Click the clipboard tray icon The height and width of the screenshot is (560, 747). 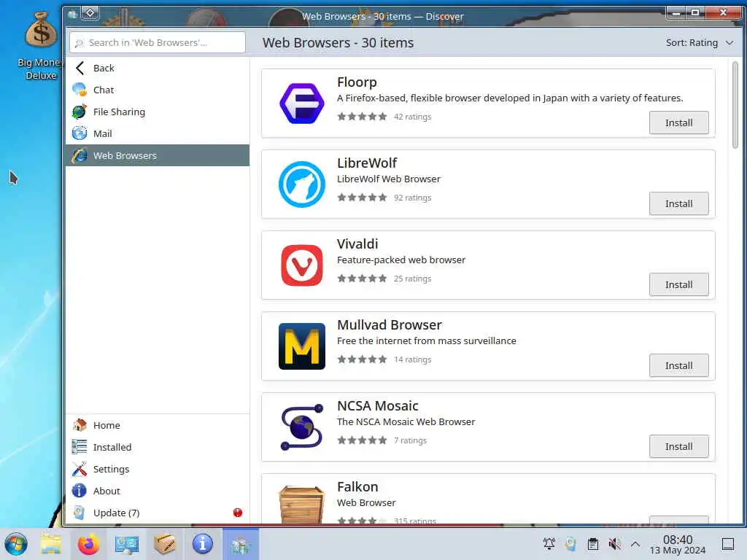click(x=592, y=544)
